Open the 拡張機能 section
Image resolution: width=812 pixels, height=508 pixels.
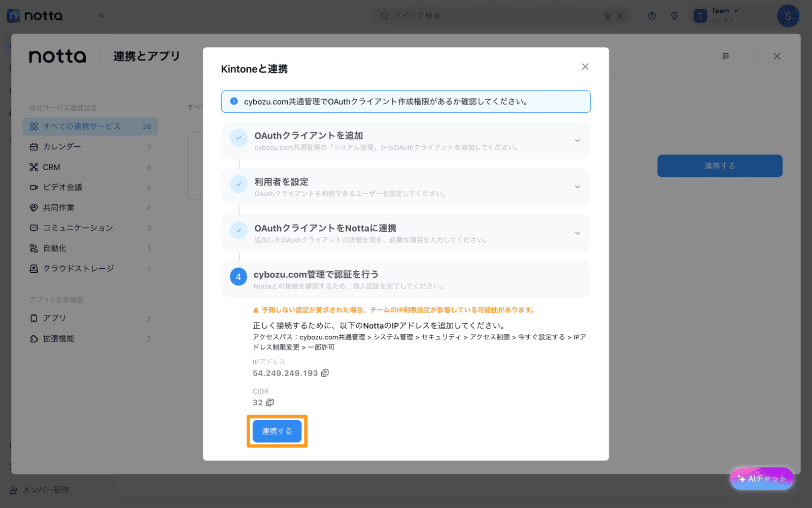click(90, 339)
